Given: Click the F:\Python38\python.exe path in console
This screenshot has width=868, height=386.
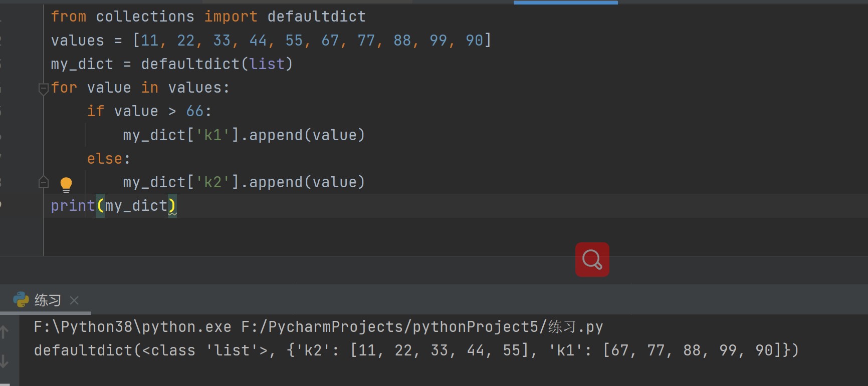Looking at the screenshot, I should [132, 327].
